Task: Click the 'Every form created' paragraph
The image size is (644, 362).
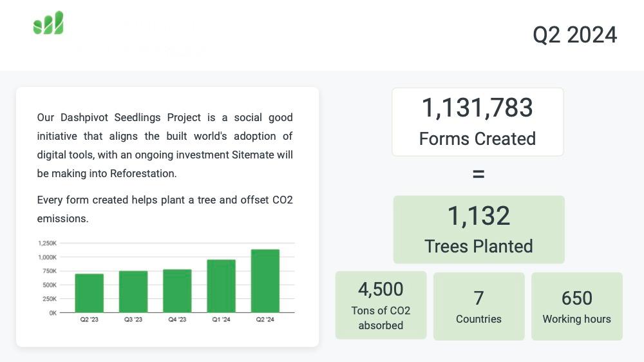Action: pos(165,209)
